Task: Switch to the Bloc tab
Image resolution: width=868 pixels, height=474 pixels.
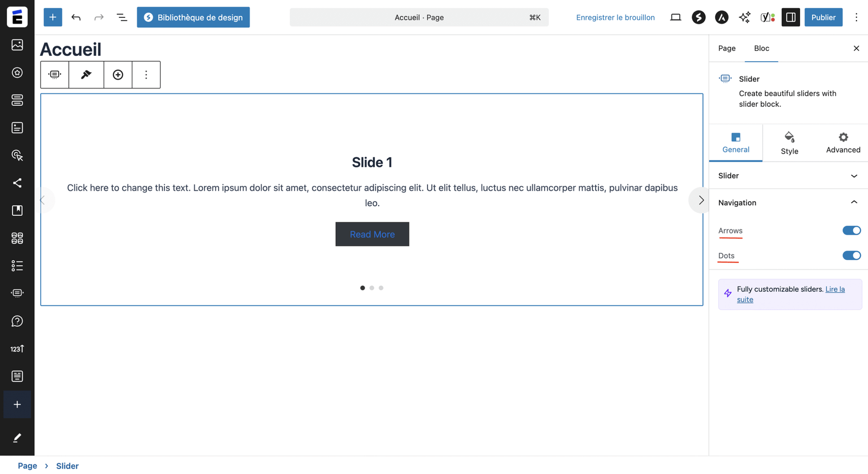Action: tap(762, 48)
